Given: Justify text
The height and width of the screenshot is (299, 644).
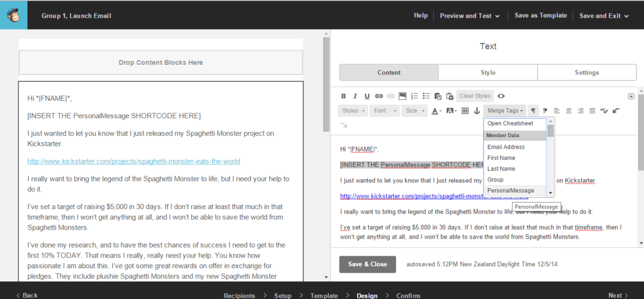Looking at the screenshot, I should [x=592, y=111].
